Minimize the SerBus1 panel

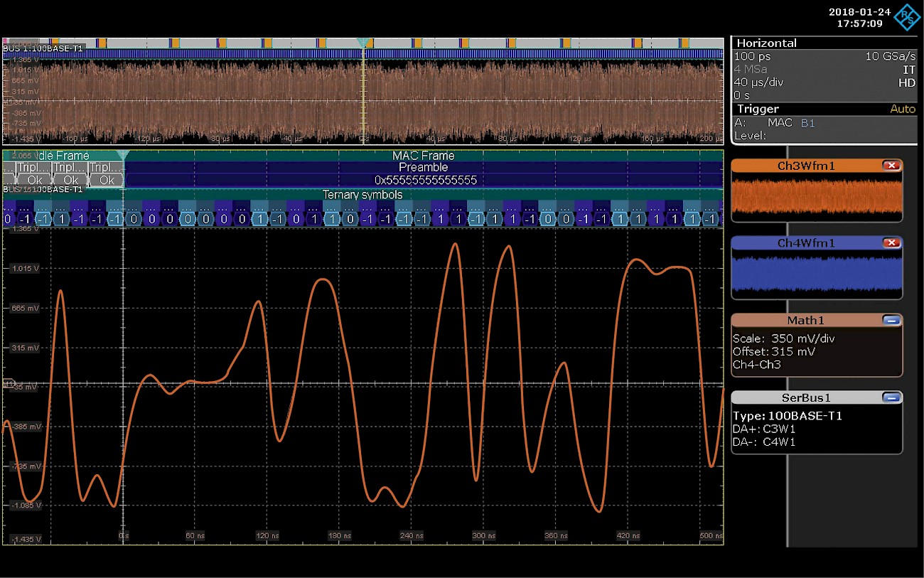[891, 397]
